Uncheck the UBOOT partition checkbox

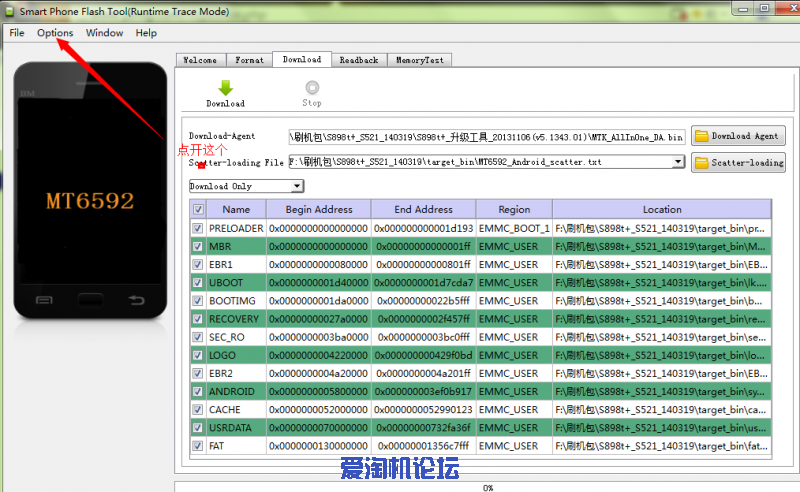pyautogui.click(x=198, y=283)
